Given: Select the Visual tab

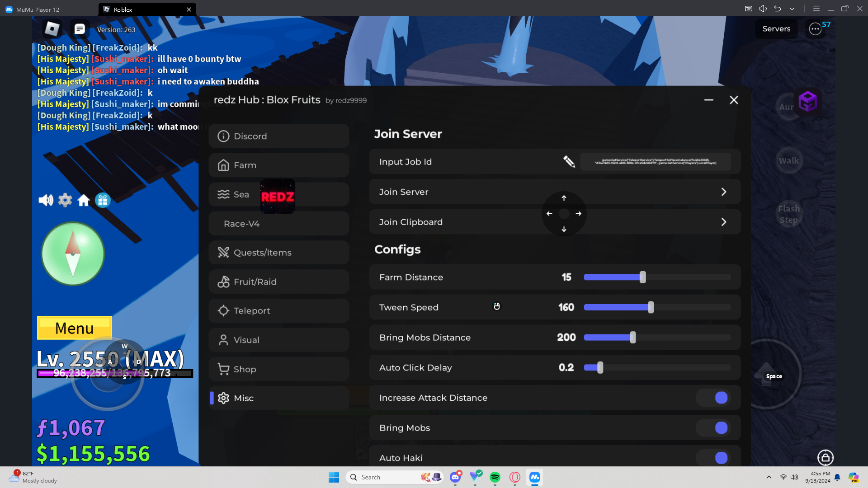Looking at the screenshot, I should pos(279,340).
